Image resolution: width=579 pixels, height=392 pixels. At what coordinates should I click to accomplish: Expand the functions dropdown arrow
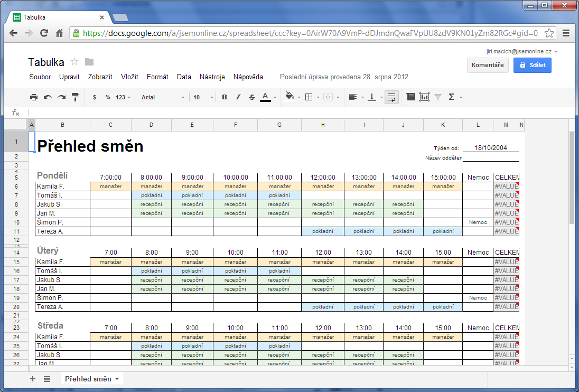(x=461, y=97)
